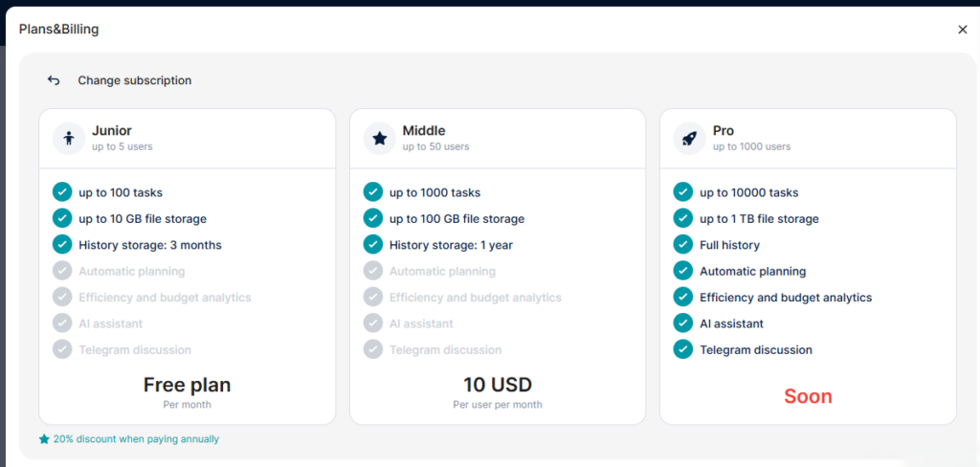Click Middle greyed Automatic planning checkmark
This screenshot has height=467, width=980.
tap(373, 271)
